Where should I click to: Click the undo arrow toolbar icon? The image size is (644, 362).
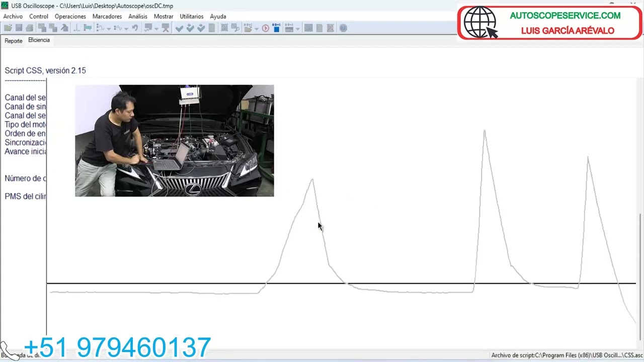point(135,28)
